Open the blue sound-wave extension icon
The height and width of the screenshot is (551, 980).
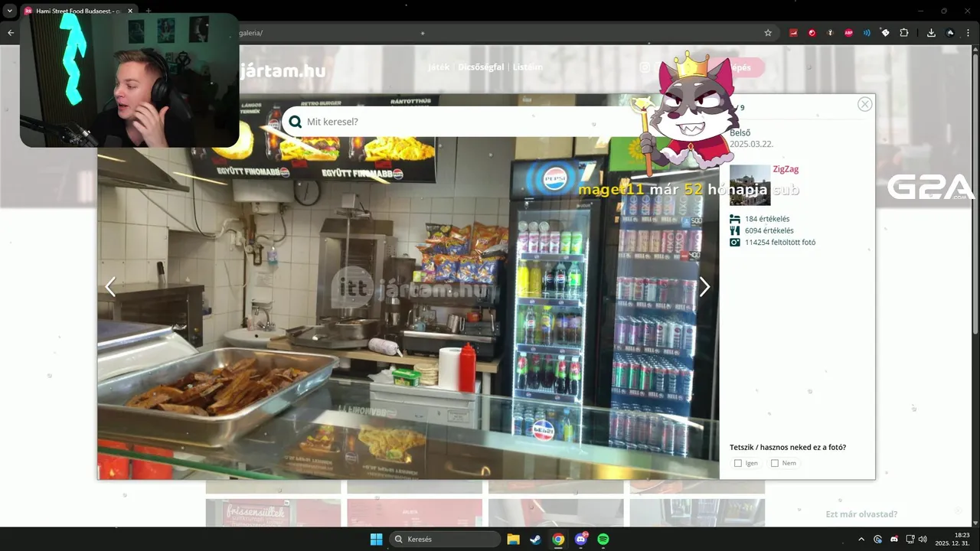867,33
